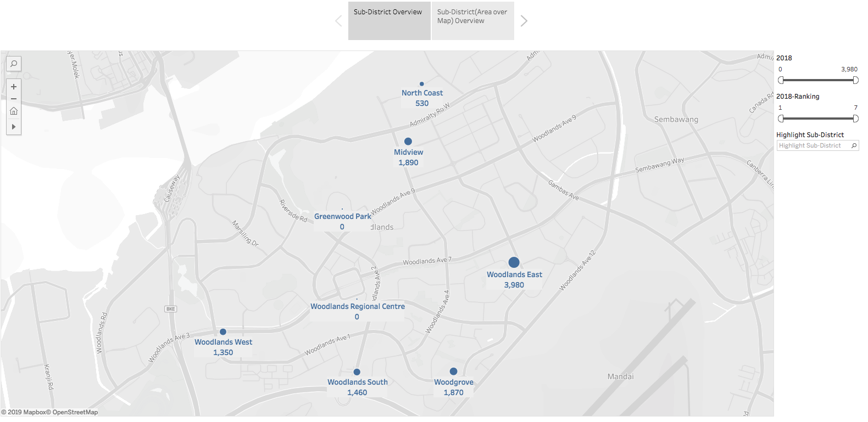The image size is (868, 422).
Task: Click the Woodlands West label
Action: click(x=223, y=342)
